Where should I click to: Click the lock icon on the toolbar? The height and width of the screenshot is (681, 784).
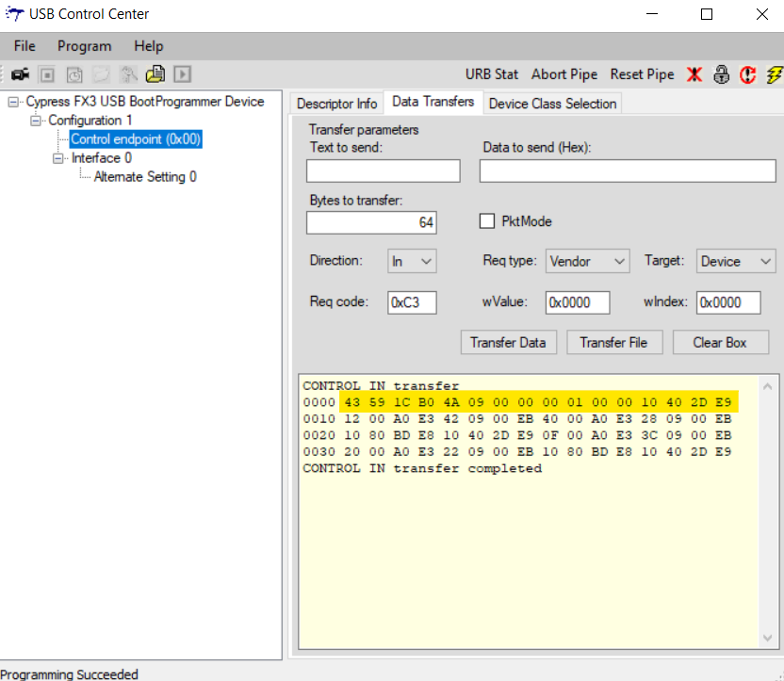click(721, 74)
